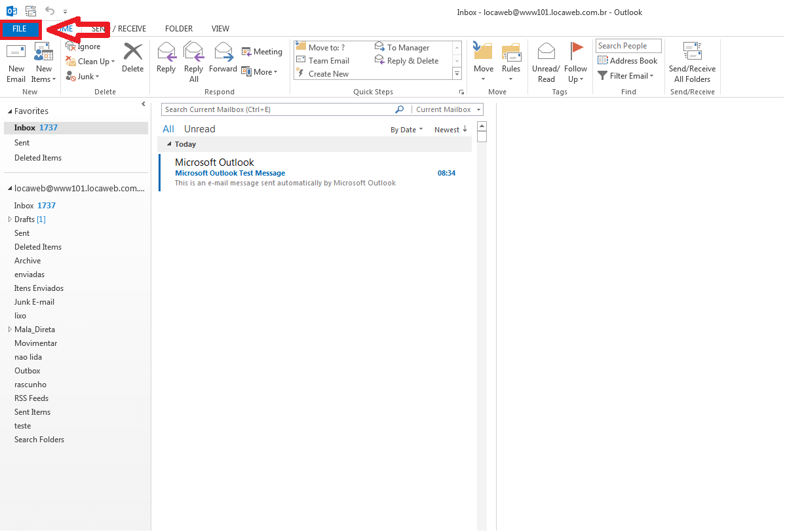Click the message list scroll up arrow
The width and height of the screenshot is (785, 532).
[x=482, y=126]
